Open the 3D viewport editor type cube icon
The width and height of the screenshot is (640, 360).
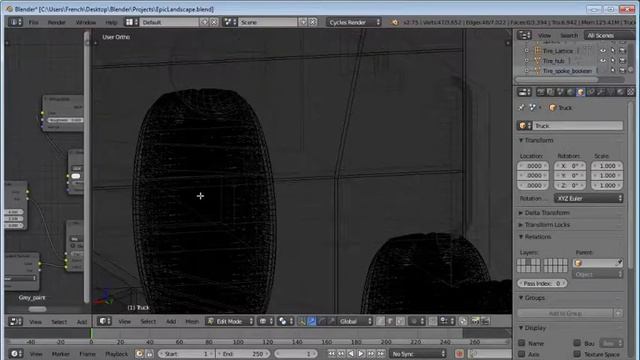tap(105, 321)
